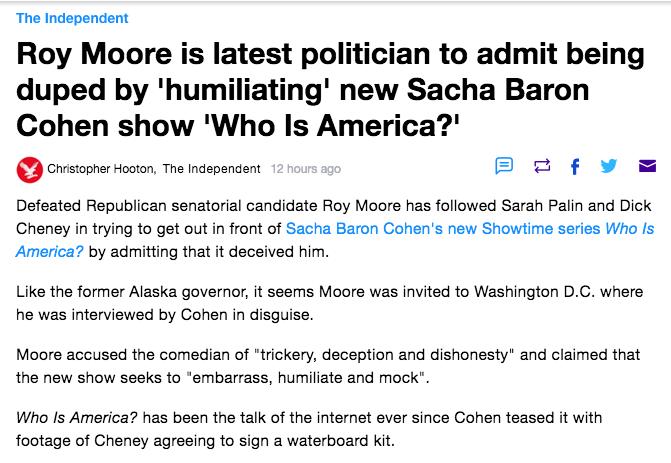The image size is (671, 463).
Task: Click the quoted phrase 'embarrass, humiliate and mock'
Action: [x=306, y=378]
